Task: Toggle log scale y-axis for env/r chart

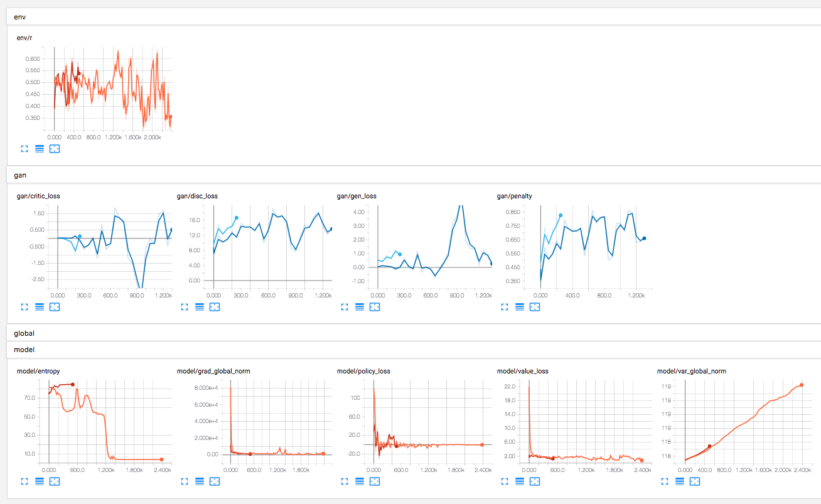Action: point(40,149)
